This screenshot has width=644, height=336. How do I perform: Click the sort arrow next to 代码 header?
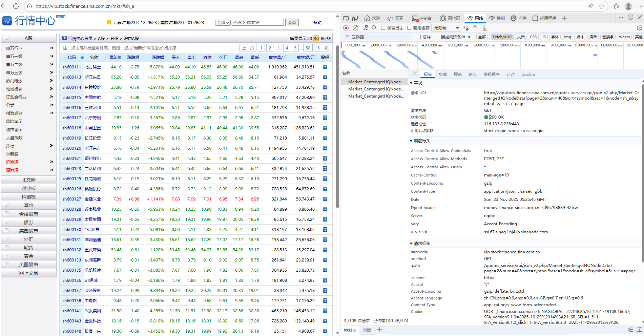click(x=82, y=58)
